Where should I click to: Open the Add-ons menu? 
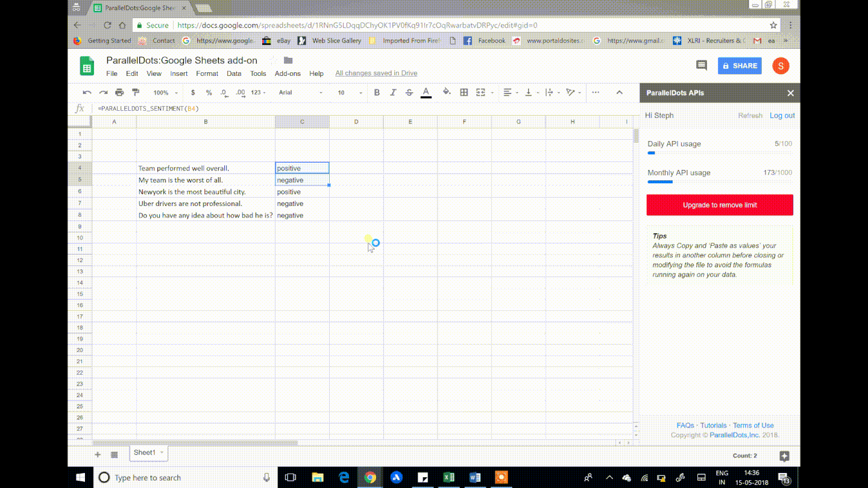[288, 74]
